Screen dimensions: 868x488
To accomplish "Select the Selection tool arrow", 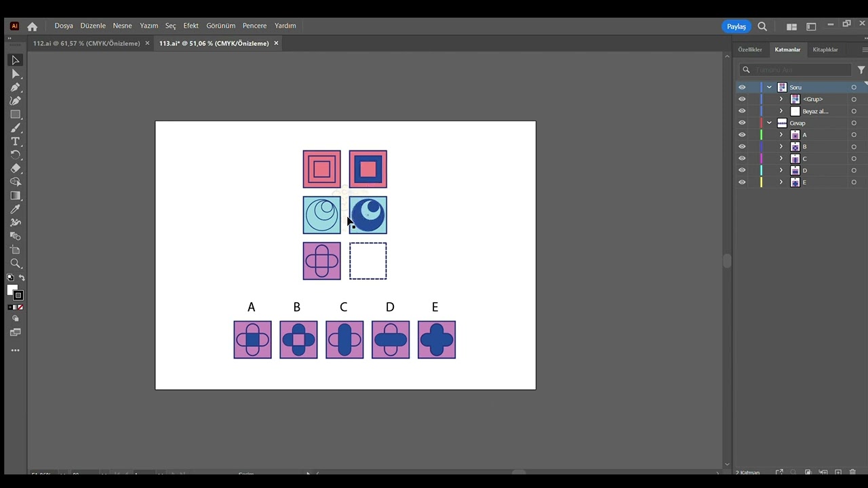I will (16, 60).
